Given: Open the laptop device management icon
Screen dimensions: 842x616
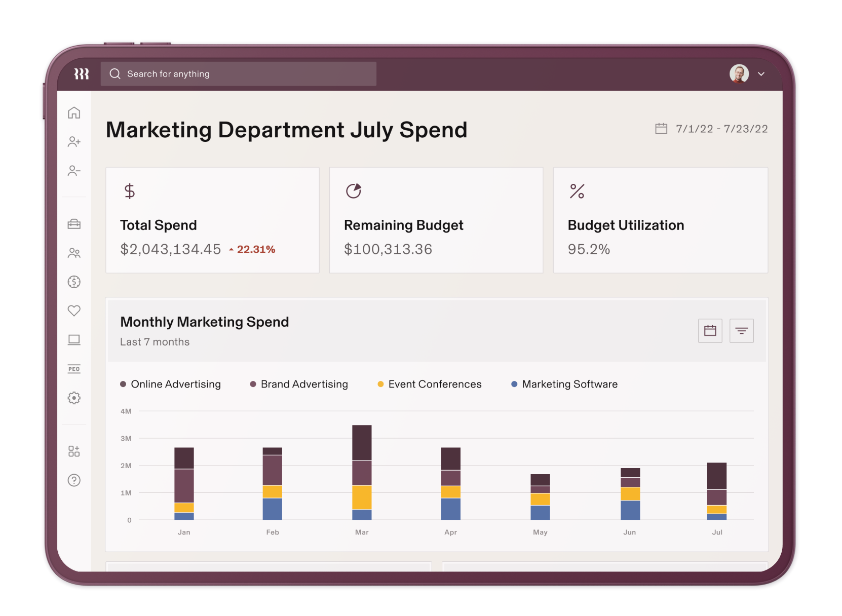Looking at the screenshot, I should [74, 340].
